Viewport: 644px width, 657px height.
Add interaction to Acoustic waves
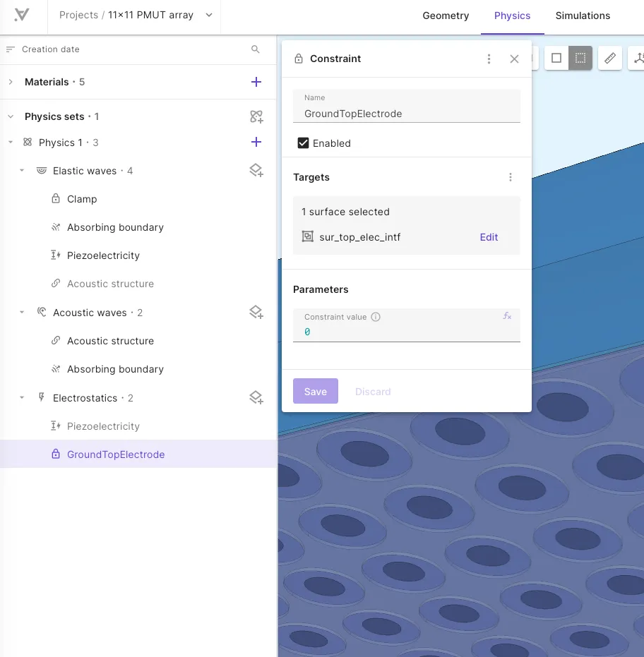(x=256, y=312)
